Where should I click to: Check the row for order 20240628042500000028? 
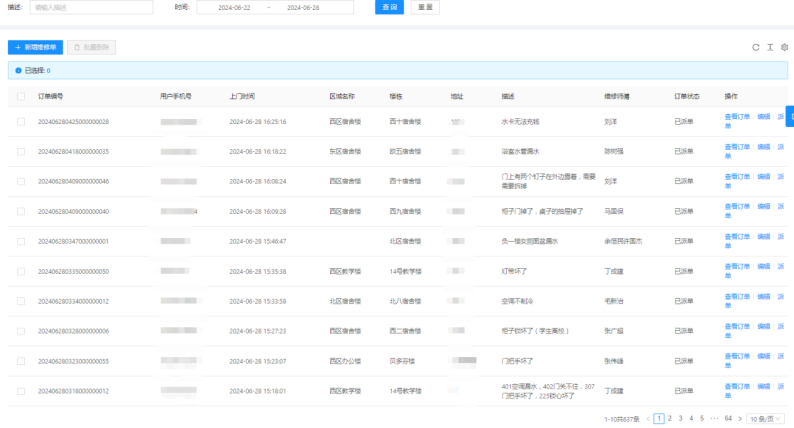coord(21,121)
